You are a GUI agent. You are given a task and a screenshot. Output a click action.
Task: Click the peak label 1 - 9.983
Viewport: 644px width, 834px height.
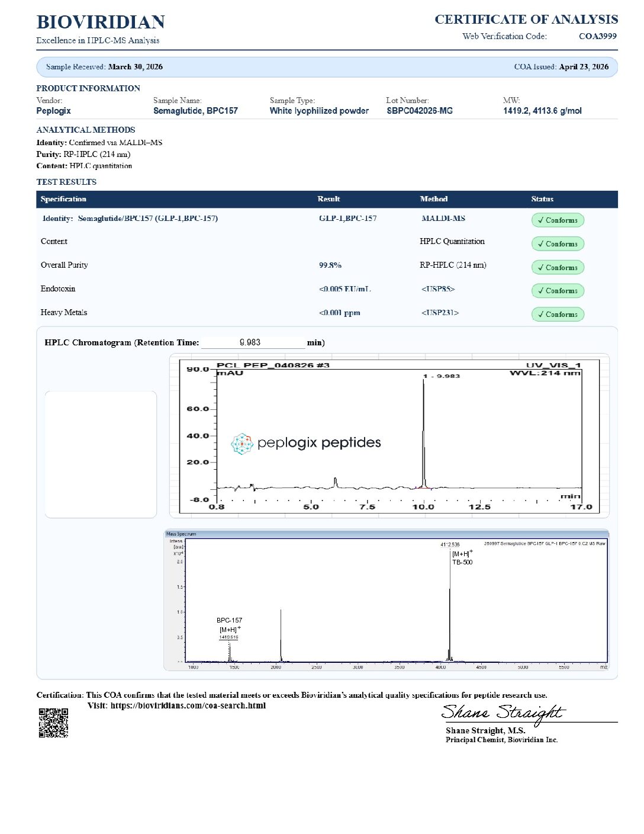[442, 376]
